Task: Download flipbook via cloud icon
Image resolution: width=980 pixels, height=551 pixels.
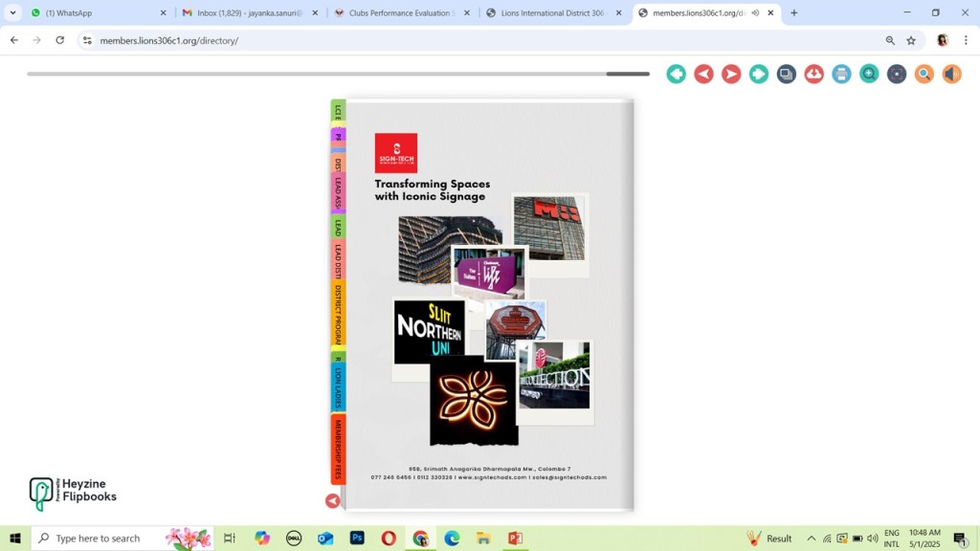Action: tap(813, 74)
